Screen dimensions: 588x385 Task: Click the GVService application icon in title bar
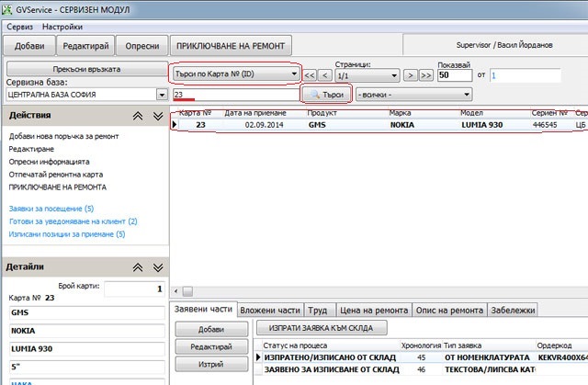click(x=6, y=9)
